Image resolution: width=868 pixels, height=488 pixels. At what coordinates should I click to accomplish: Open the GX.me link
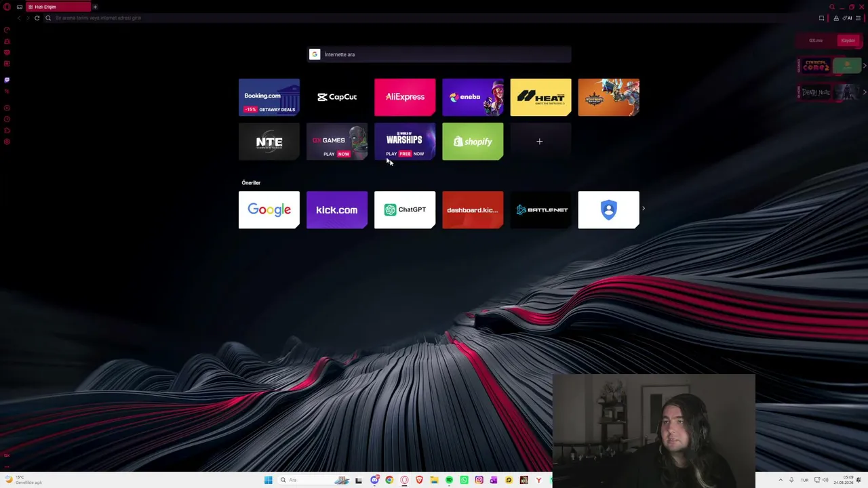[x=816, y=41]
